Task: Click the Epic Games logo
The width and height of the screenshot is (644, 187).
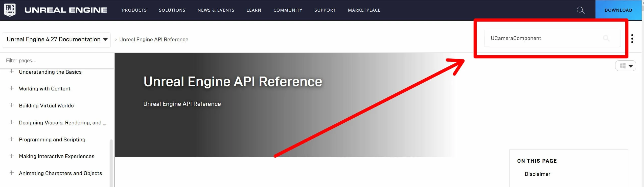Action: tap(10, 10)
